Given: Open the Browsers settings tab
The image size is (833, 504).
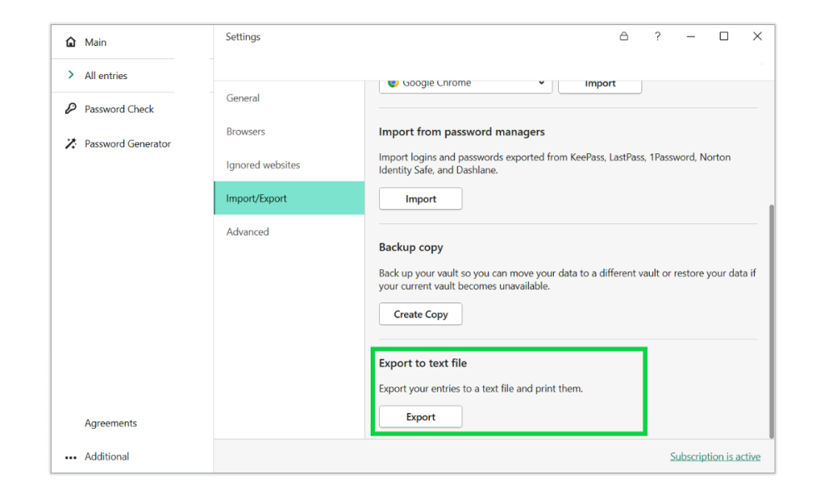Looking at the screenshot, I should coord(246,132).
